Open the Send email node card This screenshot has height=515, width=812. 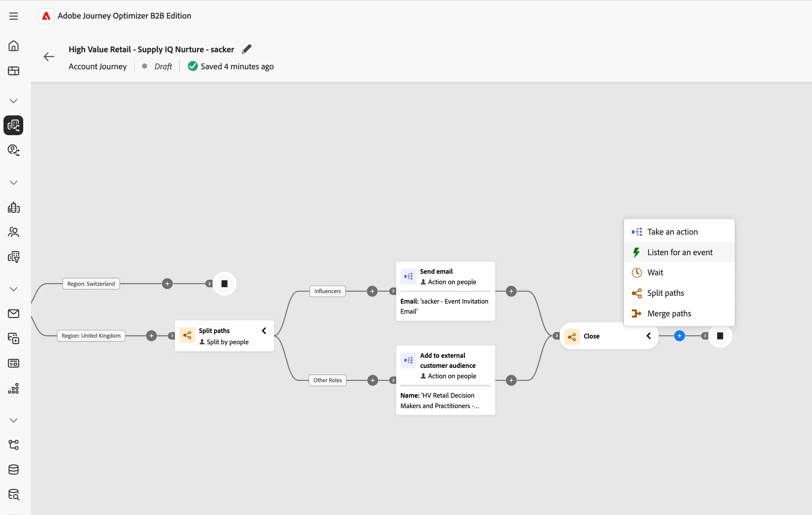[445, 291]
